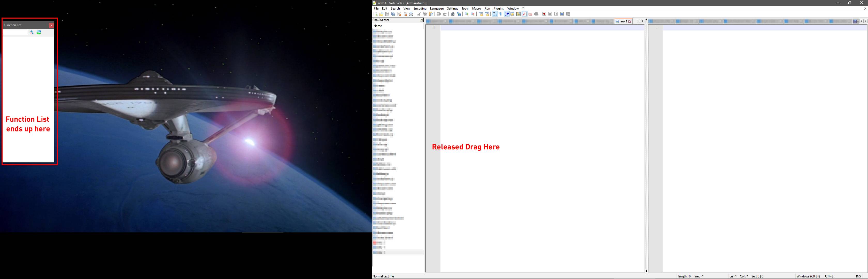Image resolution: width=868 pixels, height=279 pixels.
Task: Click 'Normal text file' in the status bar
Action: (x=383, y=276)
